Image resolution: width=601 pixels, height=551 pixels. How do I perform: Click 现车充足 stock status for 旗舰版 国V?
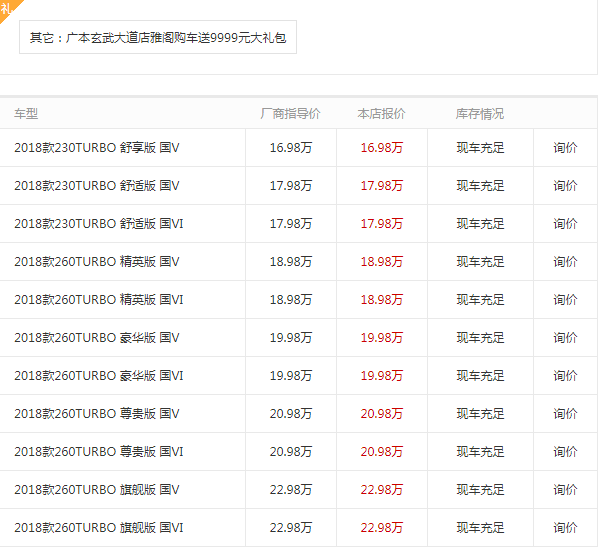(480, 490)
